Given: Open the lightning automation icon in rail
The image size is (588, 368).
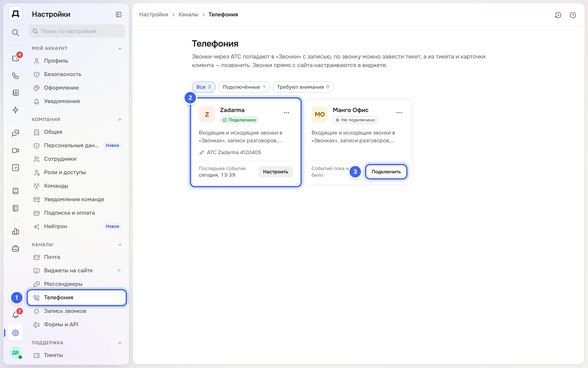Looking at the screenshot, I should tap(16, 110).
